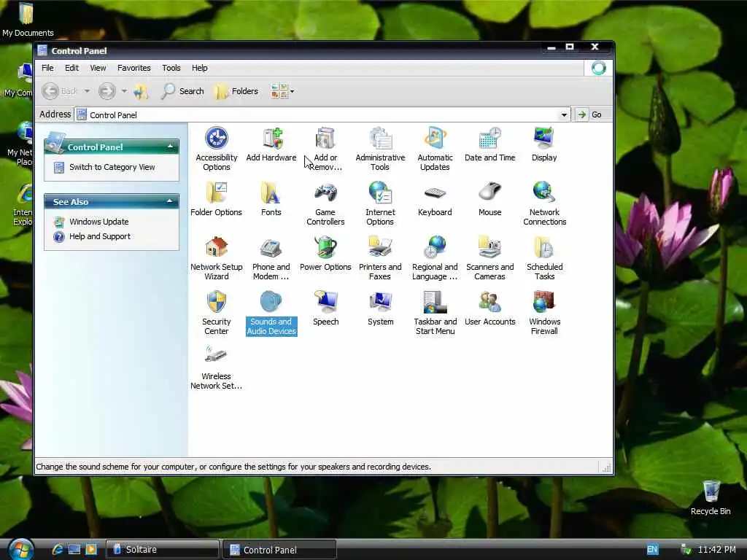Select User Accounts icon
747x560 pixels.
tap(489, 308)
